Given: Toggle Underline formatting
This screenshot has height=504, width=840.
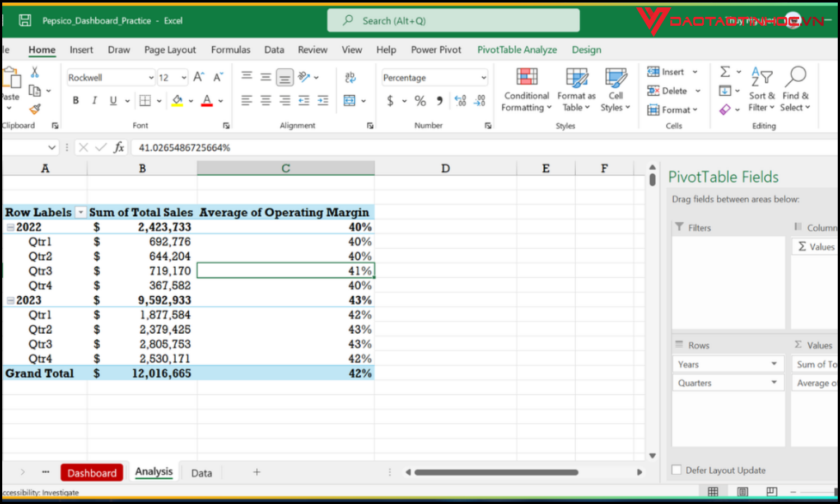Looking at the screenshot, I should [x=113, y=100].
